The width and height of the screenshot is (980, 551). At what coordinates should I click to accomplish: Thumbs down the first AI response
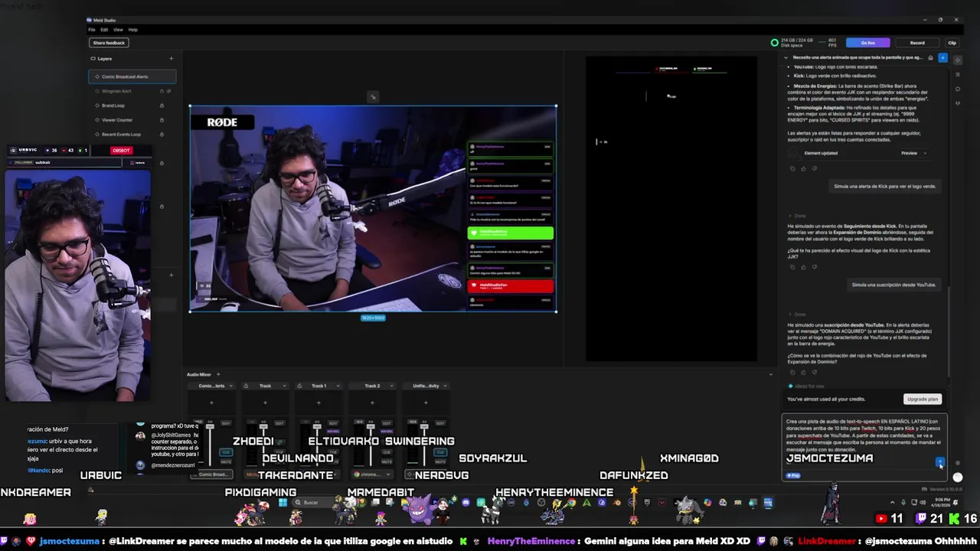[x=814, y=168]
